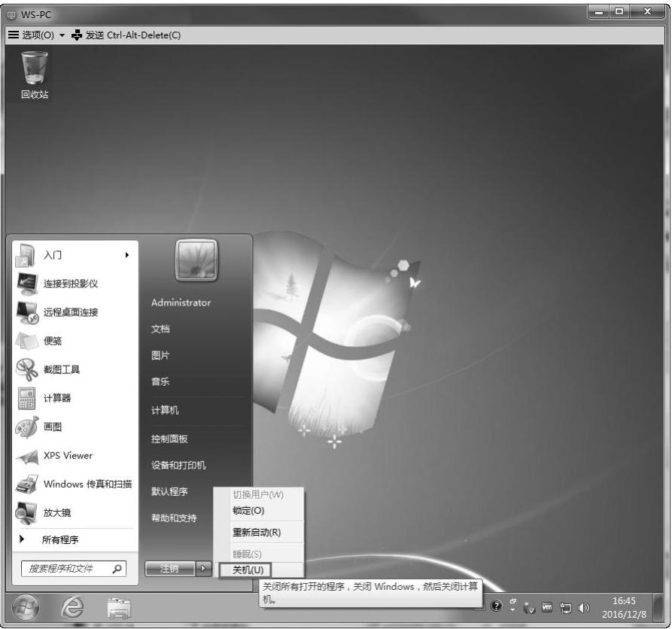672x629 pixels.
Task: Click the 注销 log off button
Action: [170, 569]
